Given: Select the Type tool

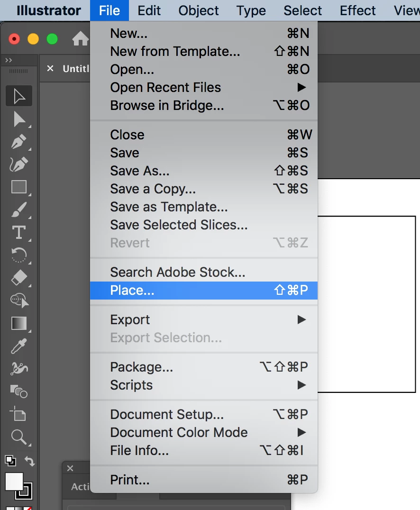Looking at the screenshot, I should (x=19, y=233).
